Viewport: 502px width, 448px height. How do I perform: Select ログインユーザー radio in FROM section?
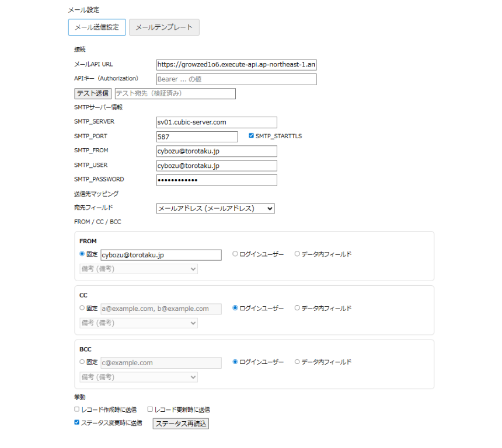point(235,254)
